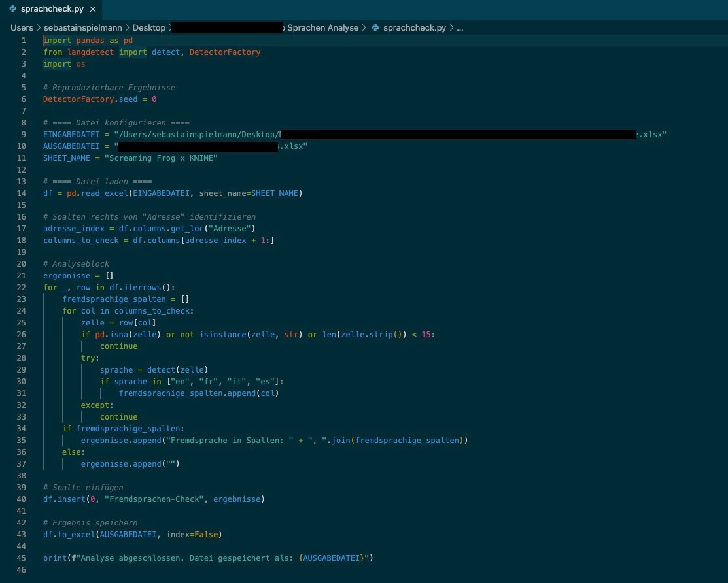Click the Python file icon in the breadcrumb
Image resolution: width=728 pixels, height=583 pixels.
click(x=375, y=28)
